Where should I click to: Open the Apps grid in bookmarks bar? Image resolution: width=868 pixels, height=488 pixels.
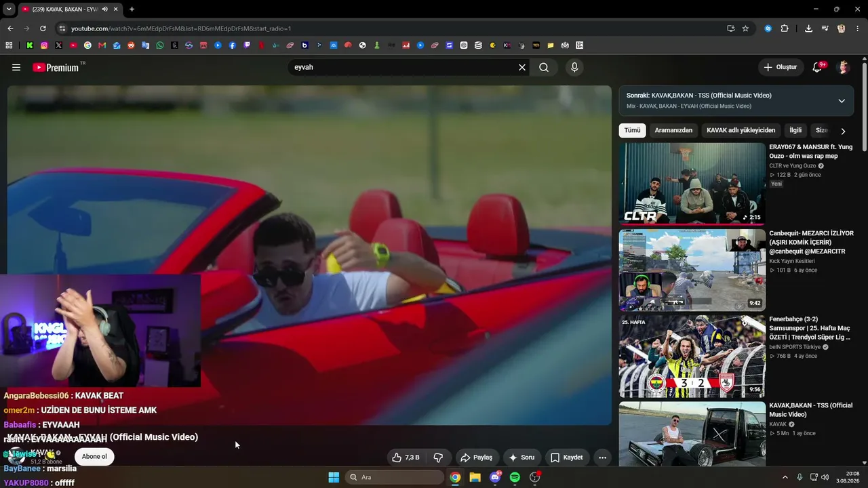coord(9,45)
